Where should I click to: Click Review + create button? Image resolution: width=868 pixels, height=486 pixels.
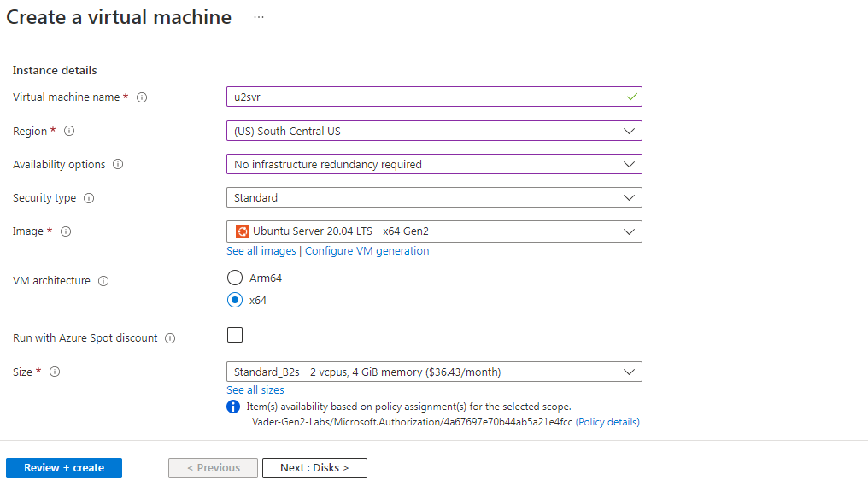64,468
